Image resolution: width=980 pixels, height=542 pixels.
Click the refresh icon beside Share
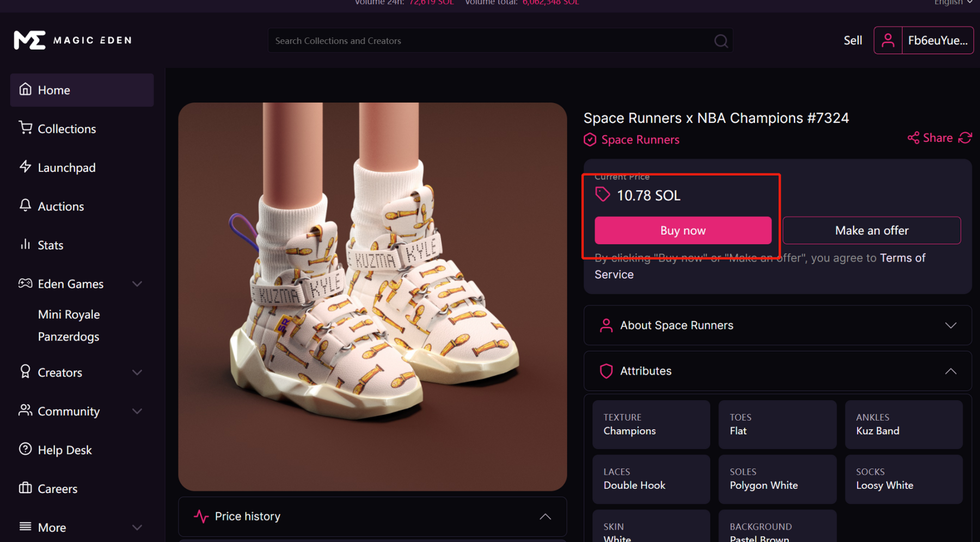[x=965, y=138]
